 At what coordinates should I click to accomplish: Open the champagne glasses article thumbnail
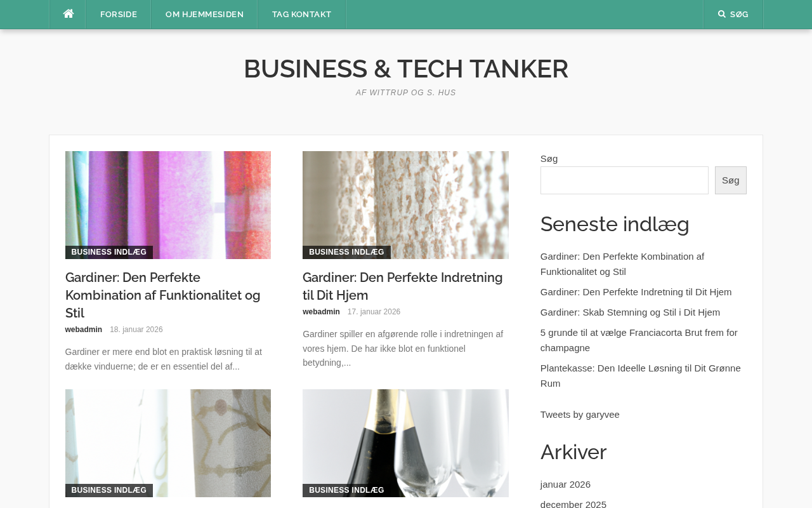(405, 443)
